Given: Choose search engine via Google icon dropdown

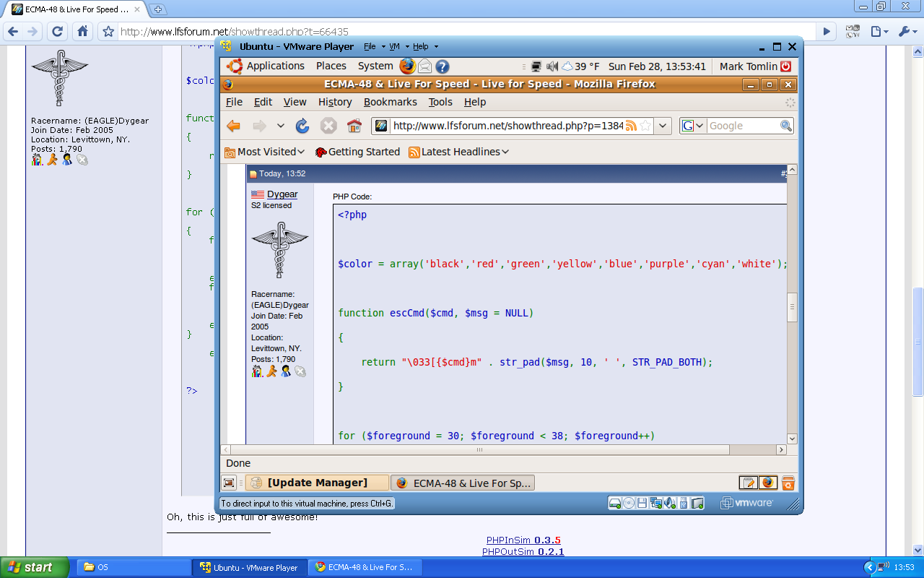Looking at the screenshot, I should pyautogui.click(x=693, y=126).
